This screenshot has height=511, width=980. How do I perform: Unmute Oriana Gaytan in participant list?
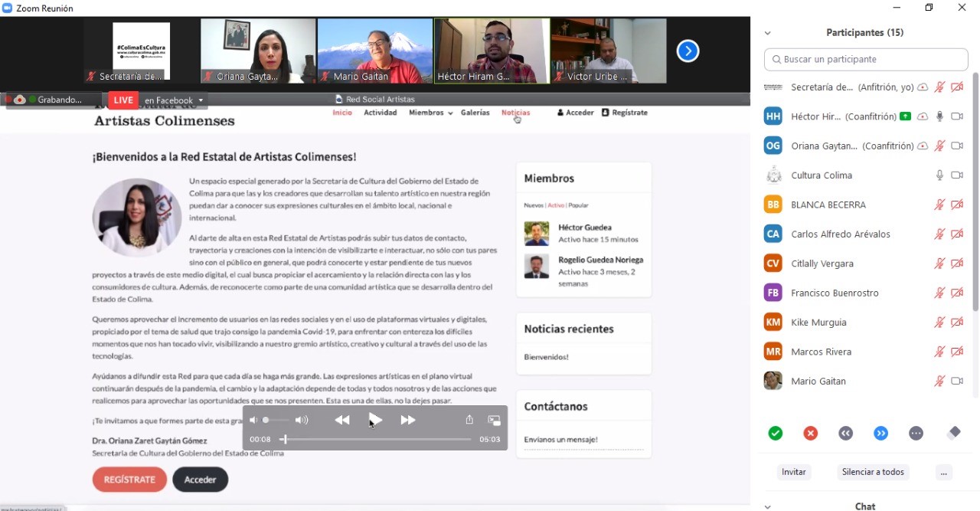(939, 146)
